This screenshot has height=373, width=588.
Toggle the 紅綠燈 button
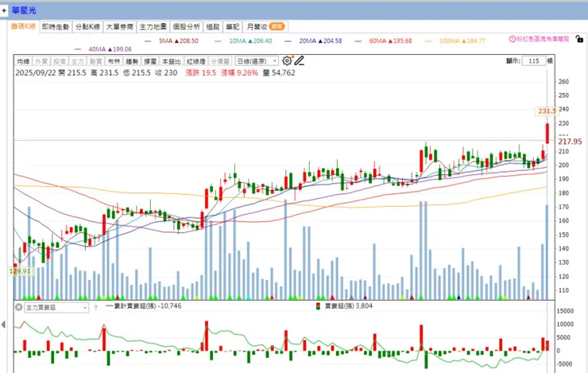coord(196,61)
